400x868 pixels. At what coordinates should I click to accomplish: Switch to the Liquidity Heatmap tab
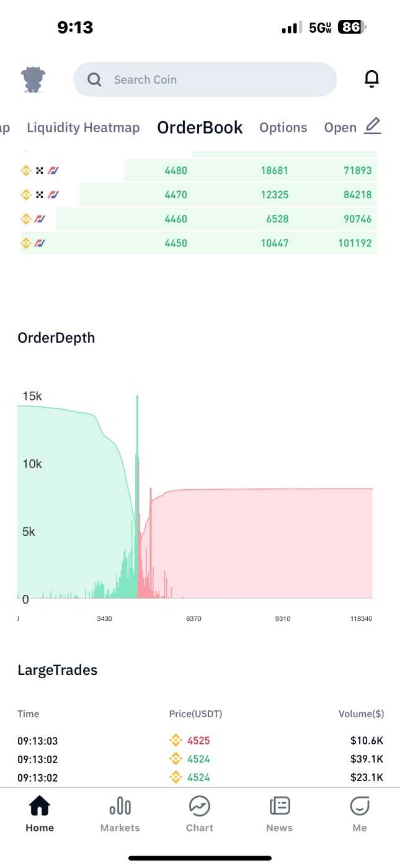tap(83, 128)
